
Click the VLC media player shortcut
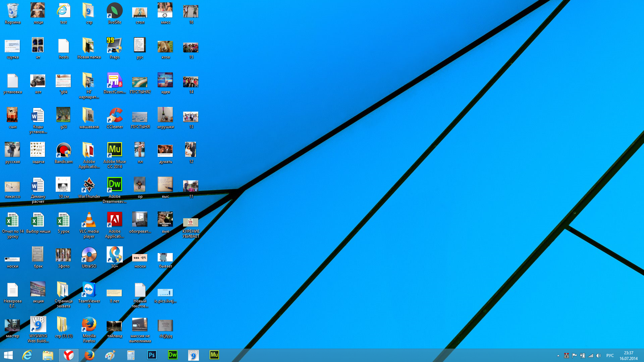89,220
